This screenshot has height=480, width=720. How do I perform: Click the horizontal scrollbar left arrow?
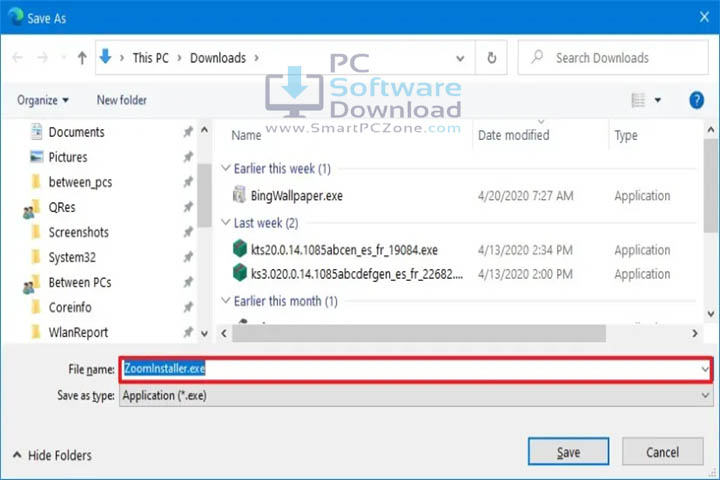pos(224,333)
